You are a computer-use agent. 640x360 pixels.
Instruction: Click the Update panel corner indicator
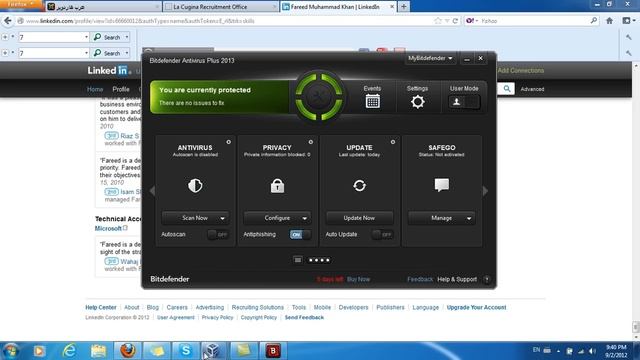click(x=393, y=142)
